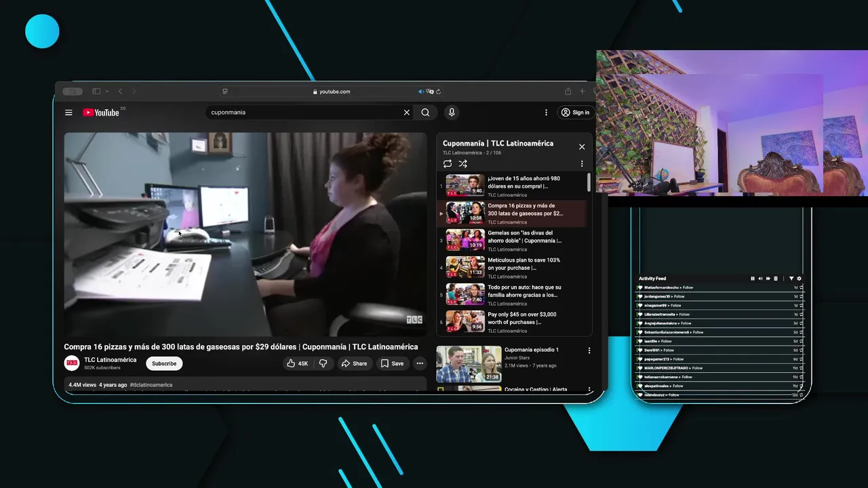Go to the YouTube home logo
This screenshot has height=488, width=868.
101,113
